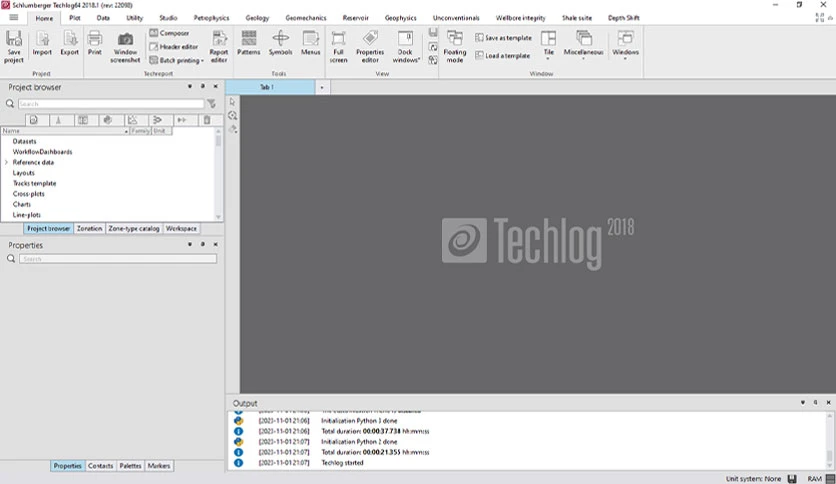Image resolution: width=836 pixels, height=484 pixels.
Task: Click Save as template
Action: coord(503,38)
